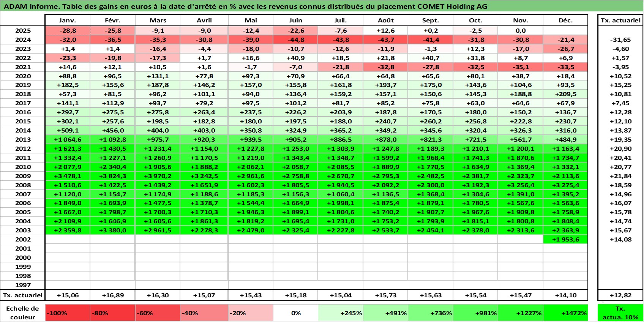Select the 2002 year row label
Image resolution: width=644 pixels, height=322 pixels.
pos(23,239)
